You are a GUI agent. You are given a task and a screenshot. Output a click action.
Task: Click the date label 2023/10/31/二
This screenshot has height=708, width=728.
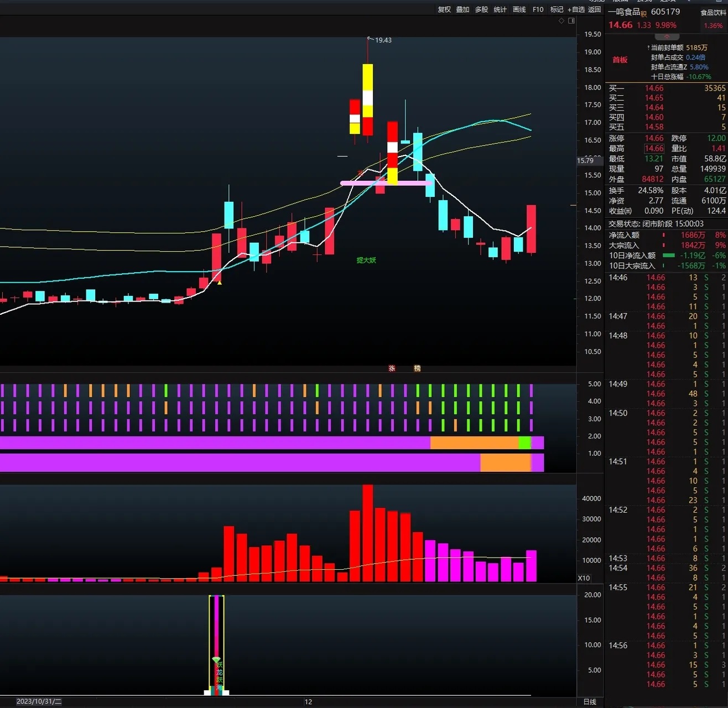[x=39, y=702]
